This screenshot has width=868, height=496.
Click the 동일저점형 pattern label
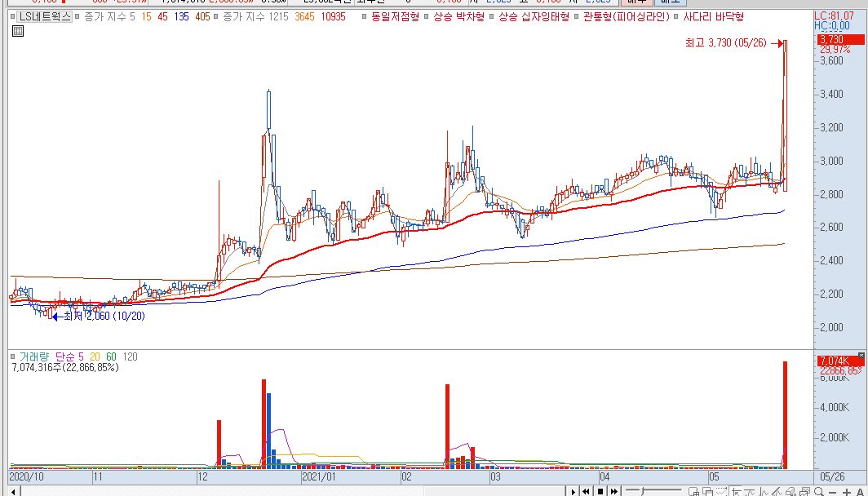click(x=395, y=16)
